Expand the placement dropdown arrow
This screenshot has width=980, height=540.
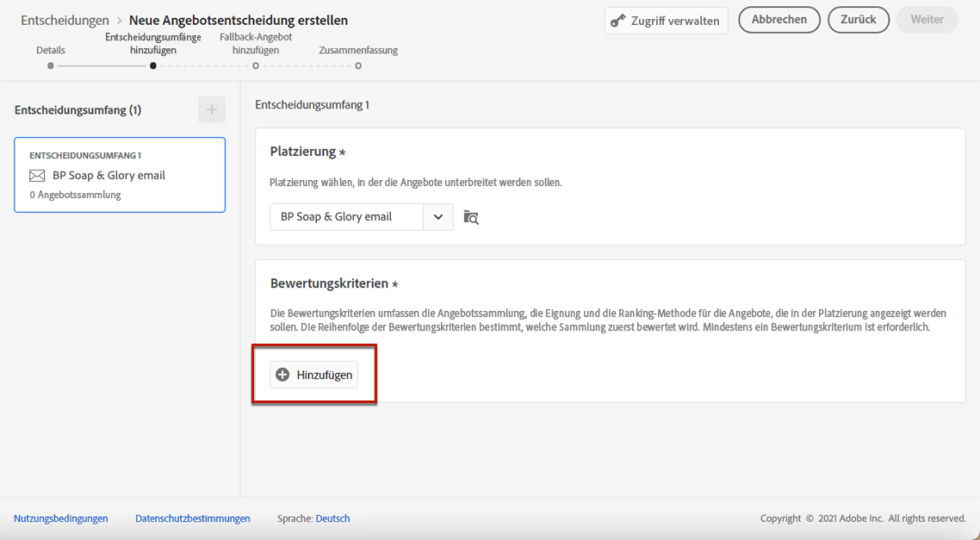(437, 217)
